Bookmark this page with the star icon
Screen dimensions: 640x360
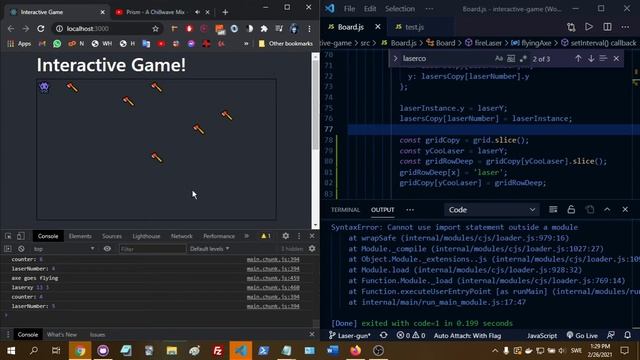pos(156,29)
